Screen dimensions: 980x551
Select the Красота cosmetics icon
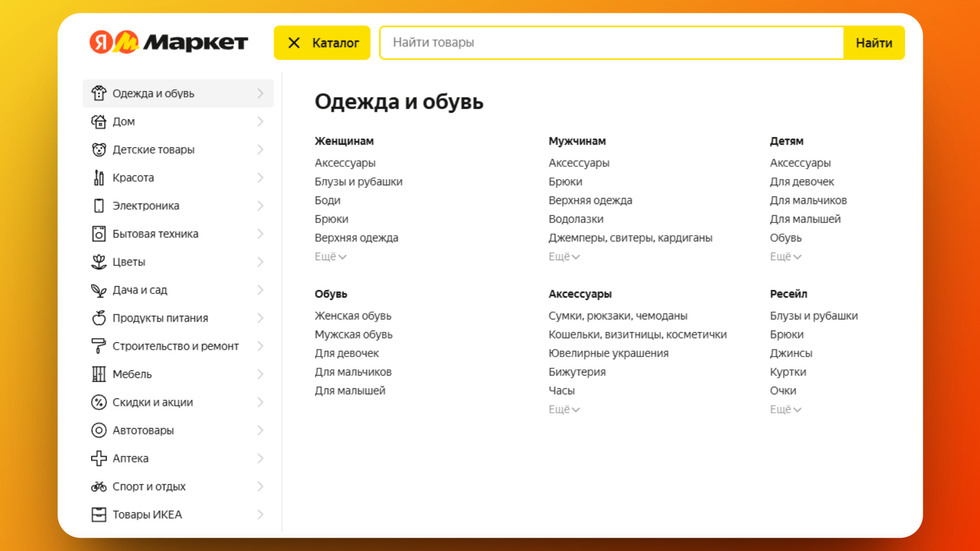[x=99, y=178]
